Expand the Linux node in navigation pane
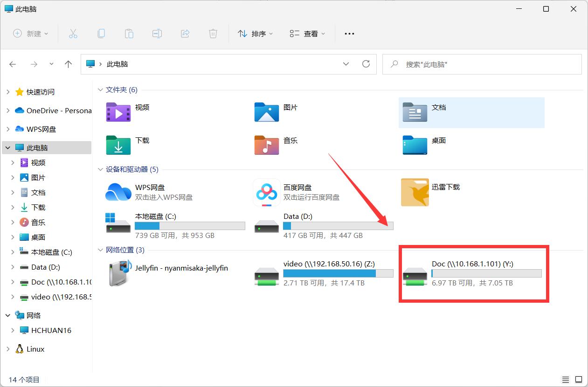Screen dimensions: 588x387 8,349
